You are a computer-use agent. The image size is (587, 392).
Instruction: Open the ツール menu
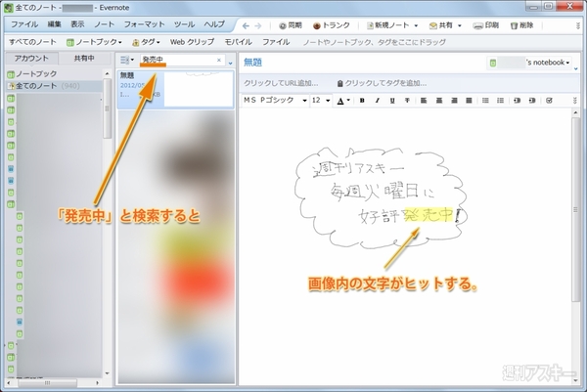(184, 24)
